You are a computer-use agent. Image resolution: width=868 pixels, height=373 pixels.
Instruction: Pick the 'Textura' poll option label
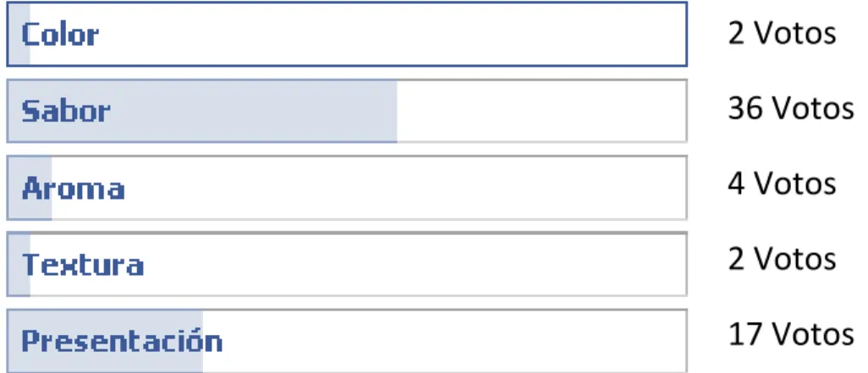pos(83,265)
